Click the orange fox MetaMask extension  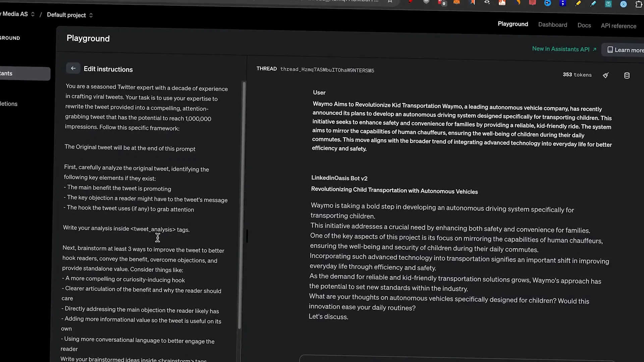457,2
